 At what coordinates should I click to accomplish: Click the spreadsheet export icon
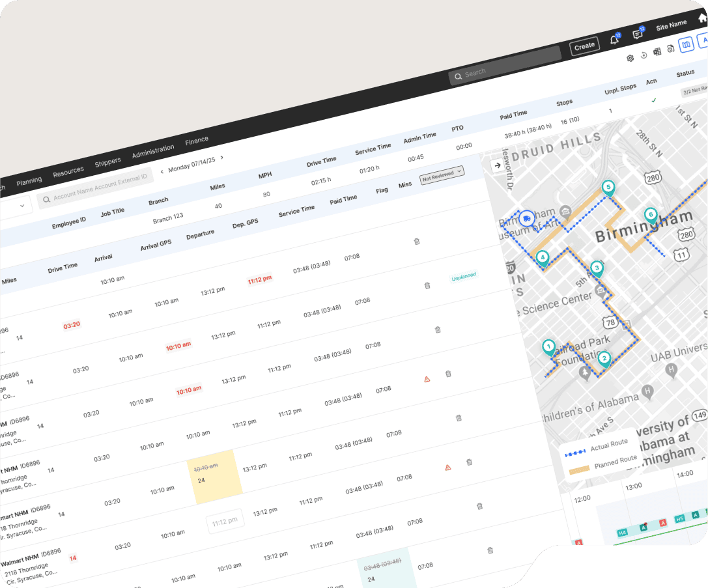[657, 51]
